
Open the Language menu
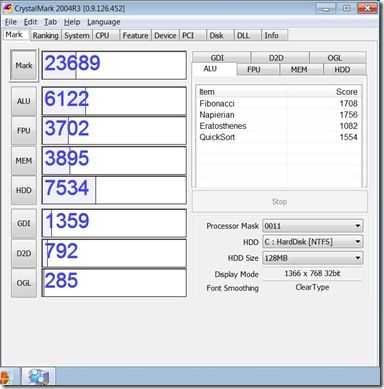click(104, 22)
